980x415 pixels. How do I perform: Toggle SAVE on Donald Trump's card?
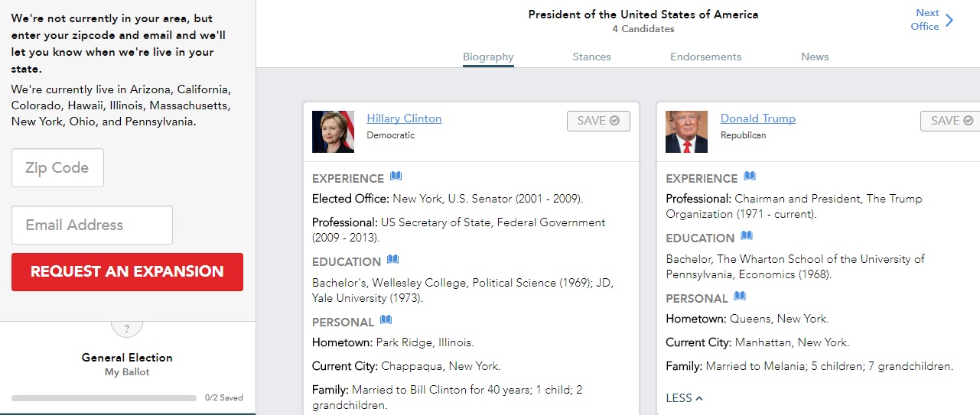951,121
